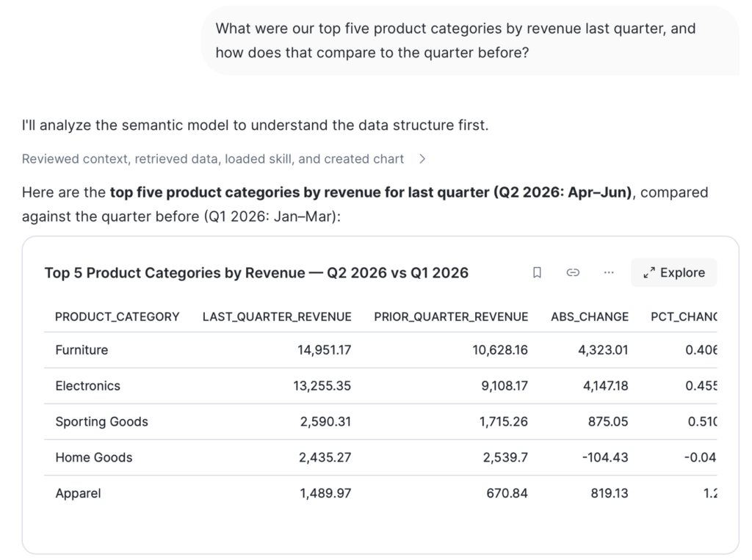Open the 'Reviewed context, retrieved data' summary
The image size is (752, 560).
point(212,159)
